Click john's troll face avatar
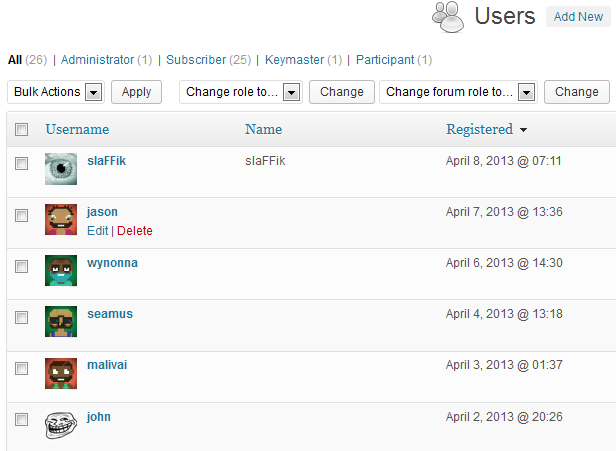 [x=61, y=424]
